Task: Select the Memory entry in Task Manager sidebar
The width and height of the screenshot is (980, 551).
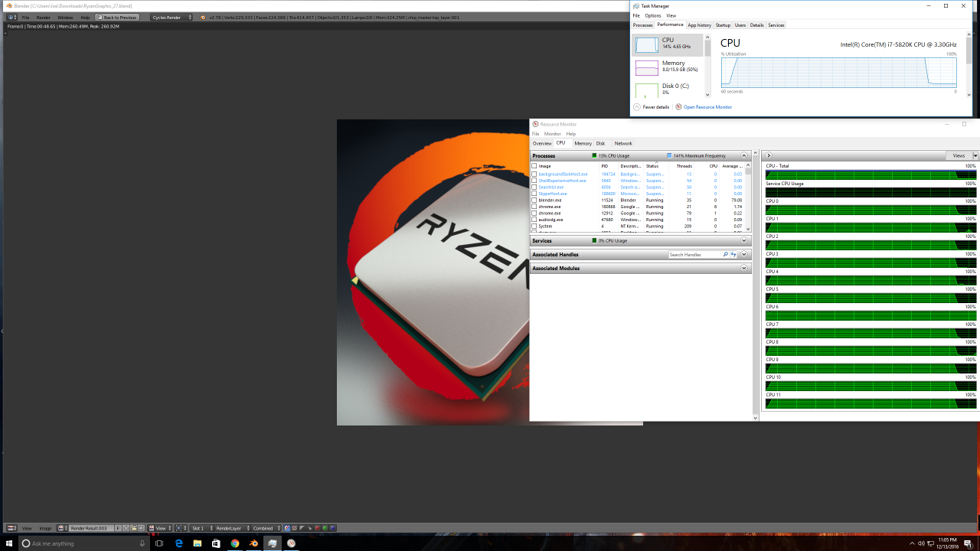Action: pos(668,67)
